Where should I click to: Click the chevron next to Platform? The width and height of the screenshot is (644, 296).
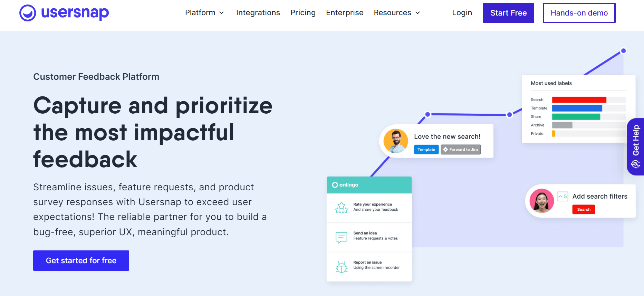coord(221,13)
